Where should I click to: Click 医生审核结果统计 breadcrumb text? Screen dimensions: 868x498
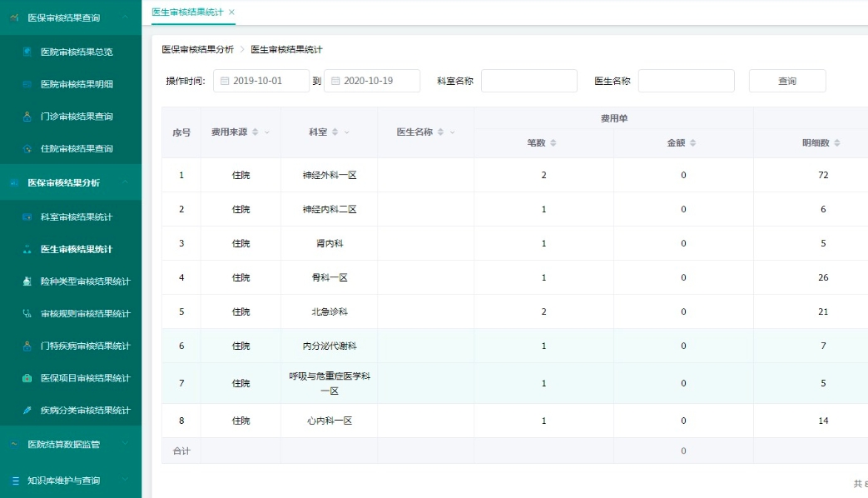coord(286,49)
